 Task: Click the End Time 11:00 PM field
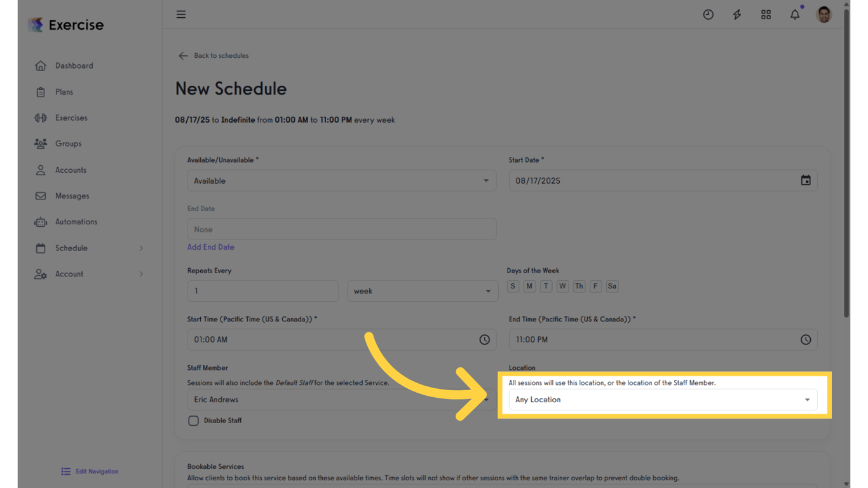[663, 340]
